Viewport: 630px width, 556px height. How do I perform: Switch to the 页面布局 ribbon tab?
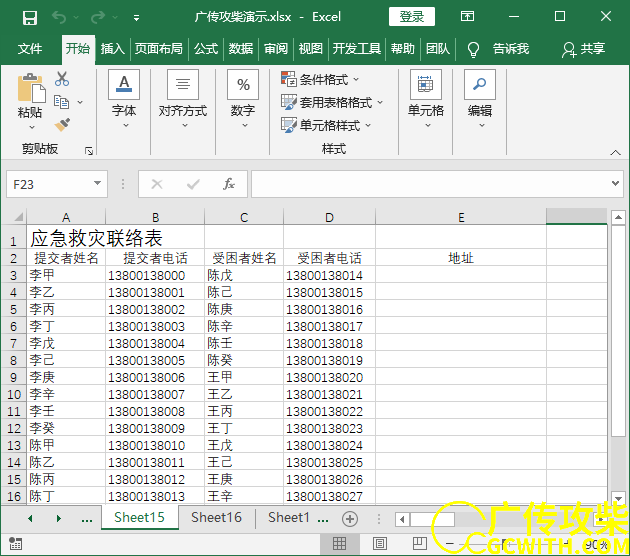point(159,49)
